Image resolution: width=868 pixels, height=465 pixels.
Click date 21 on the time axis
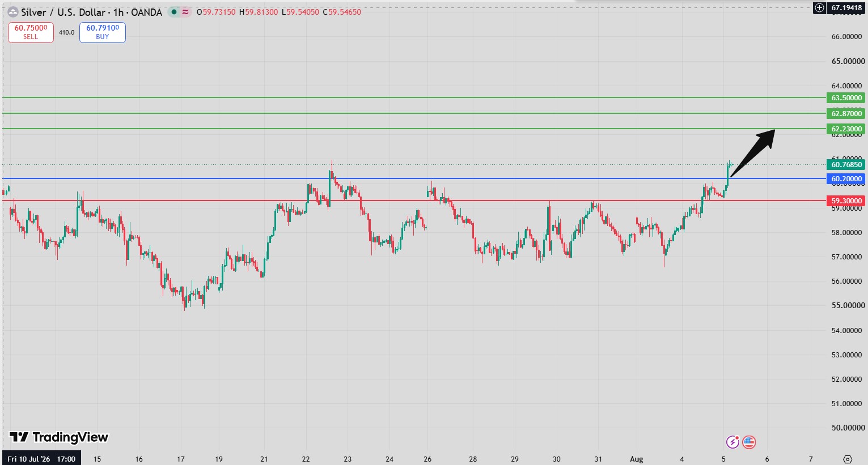(264, 459)
